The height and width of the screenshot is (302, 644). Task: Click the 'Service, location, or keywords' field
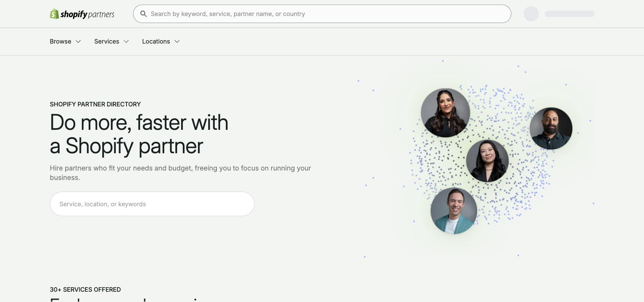coord(152,204)
